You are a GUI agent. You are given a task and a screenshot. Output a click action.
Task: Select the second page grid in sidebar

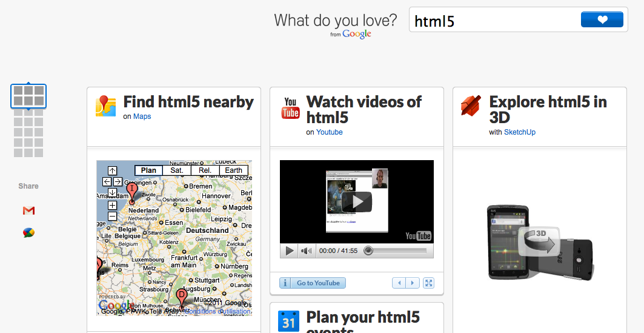(x=28, y=133)
